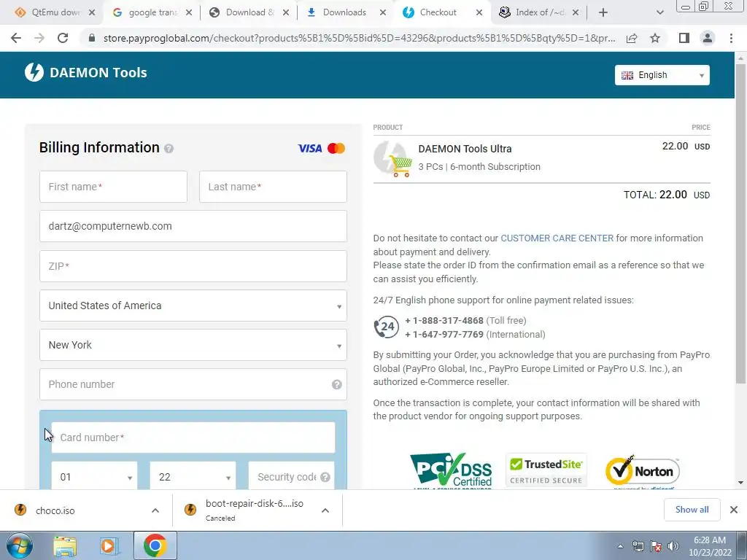Click the Mastercard logo
Screen dimensions: 747x560
336,149
